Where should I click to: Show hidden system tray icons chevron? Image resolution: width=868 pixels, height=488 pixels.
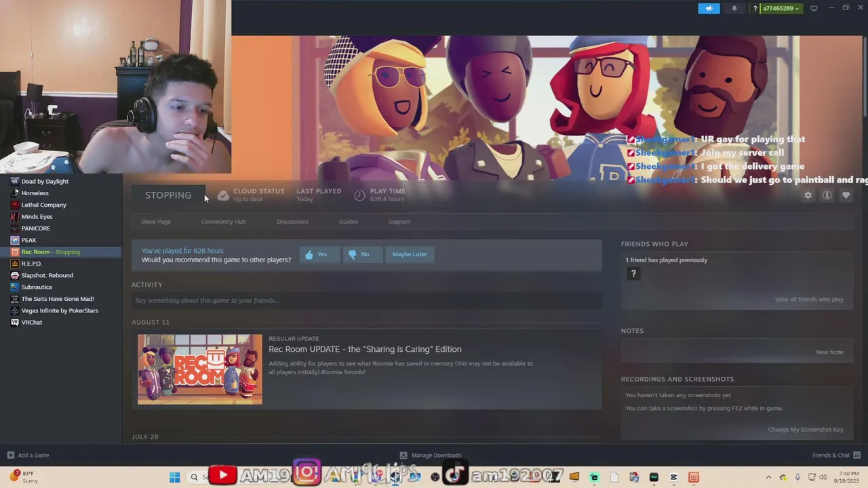click(768, 477)
